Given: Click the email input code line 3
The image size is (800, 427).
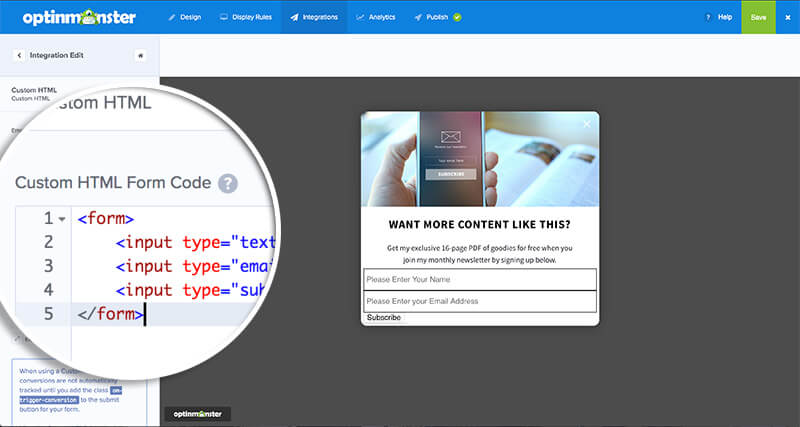Looking at the screenshot, I should click(194, 266).
